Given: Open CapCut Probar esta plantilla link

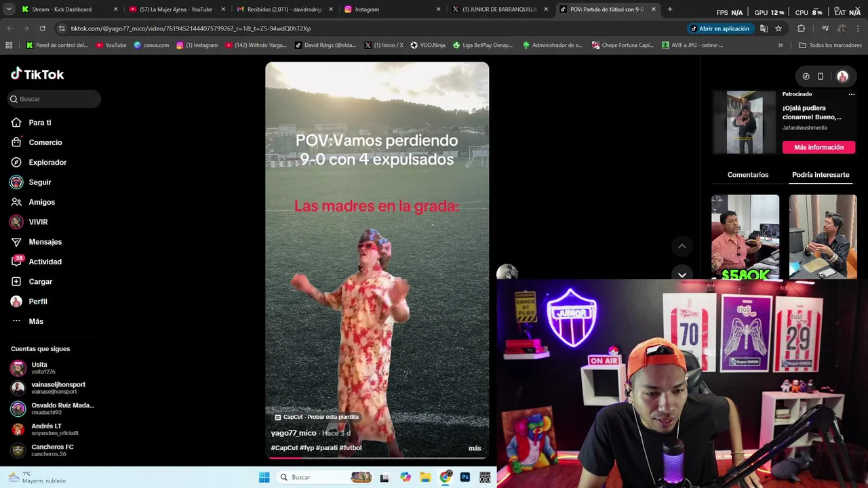Looking at the screenshot, I should coord(317,417).
